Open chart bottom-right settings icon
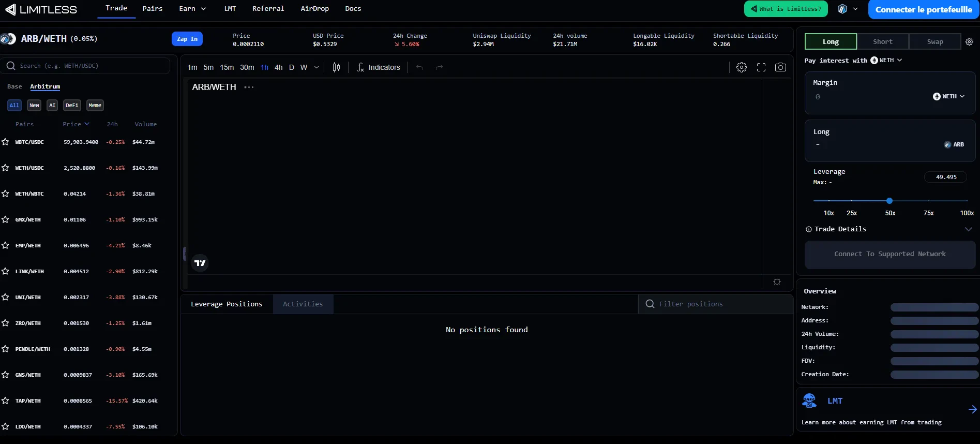 777,282
